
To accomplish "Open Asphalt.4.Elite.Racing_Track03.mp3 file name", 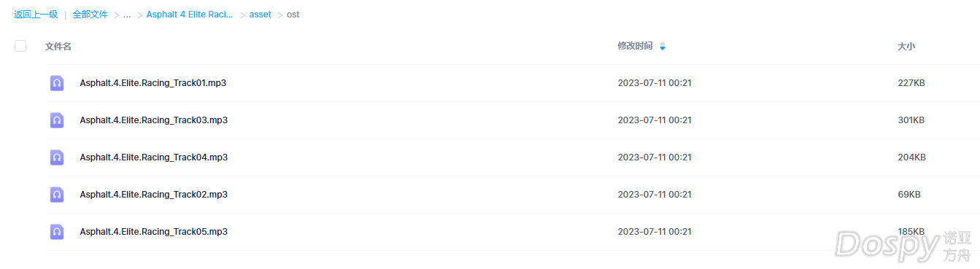I will pos(154,120).
